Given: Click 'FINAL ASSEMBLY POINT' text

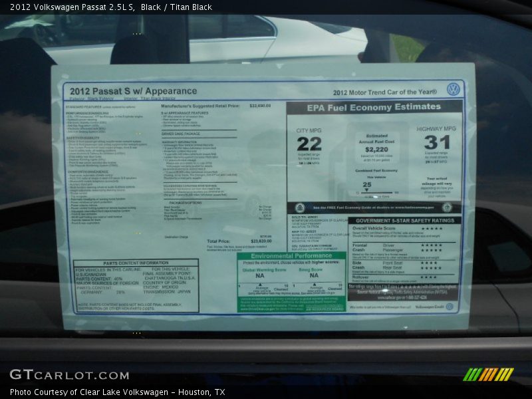Looking at the screenshot, I should coord(167,273).
